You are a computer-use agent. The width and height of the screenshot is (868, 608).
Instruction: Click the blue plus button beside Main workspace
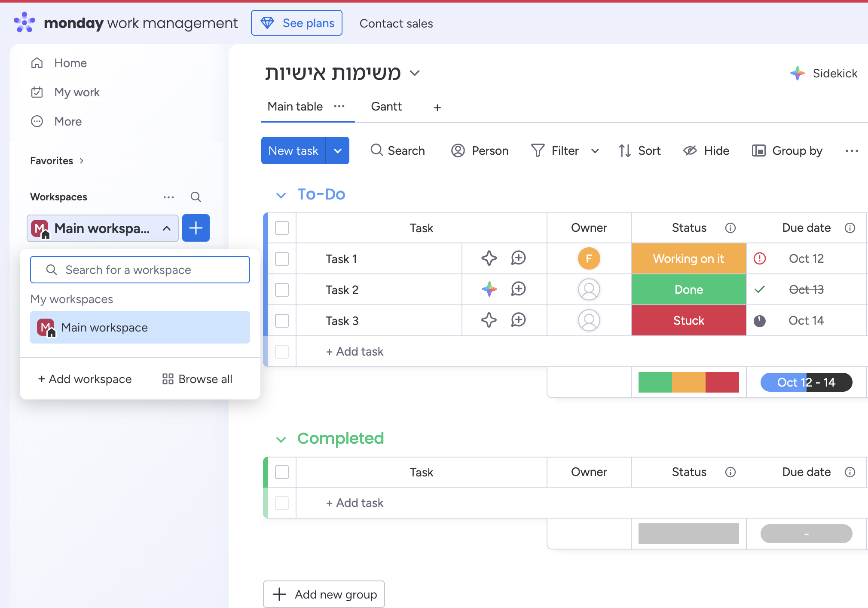pyautogui.click(x=196, y=228)
